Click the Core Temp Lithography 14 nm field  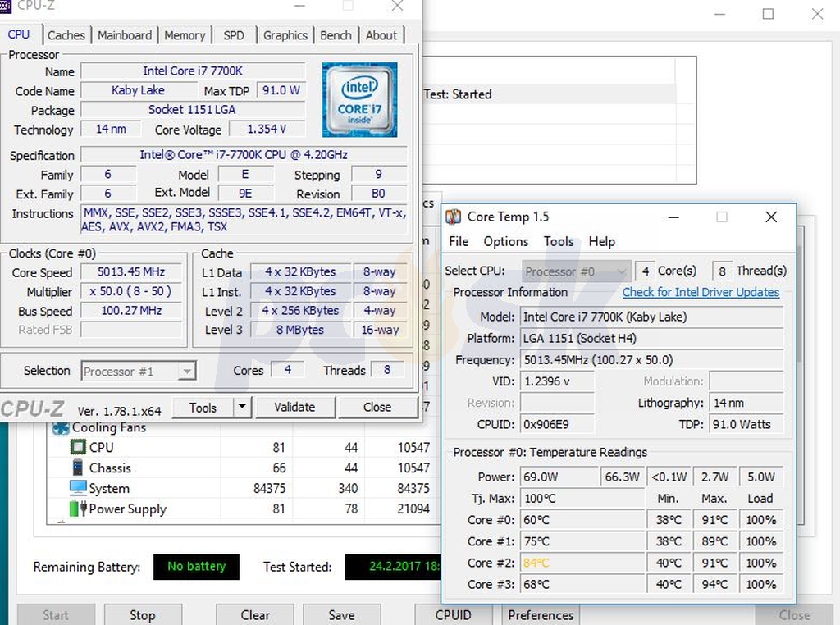point(746,403)
